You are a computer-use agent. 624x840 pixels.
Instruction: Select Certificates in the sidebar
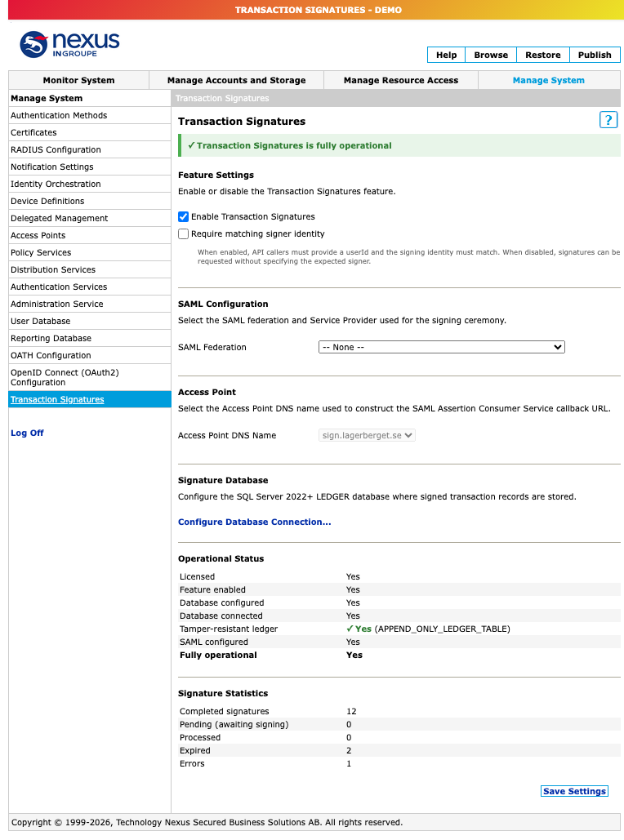(90, 132)
